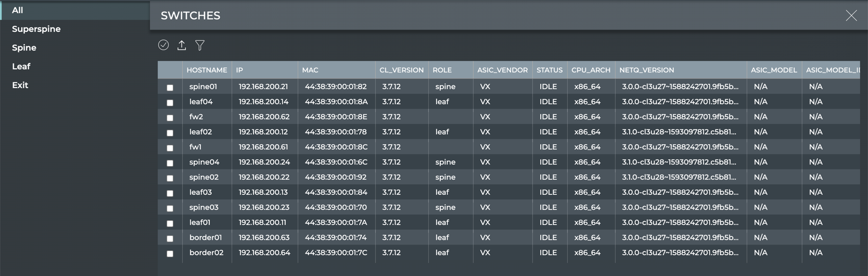Open the filter funnel icon
Viewport: 868px width, 276px height.
click(x=200, y=45)
